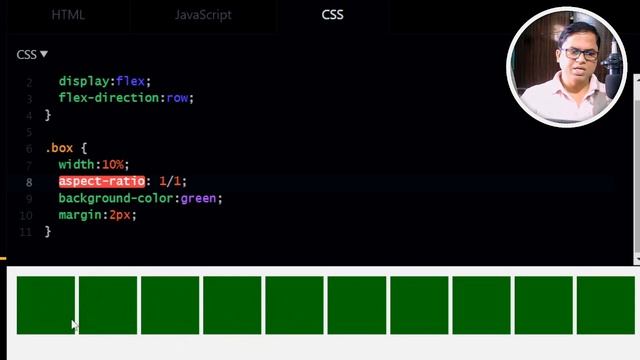This screenshot has height=360, width=640.
Task: Click the flex-direction:row; line
Action: click(126, 98)
